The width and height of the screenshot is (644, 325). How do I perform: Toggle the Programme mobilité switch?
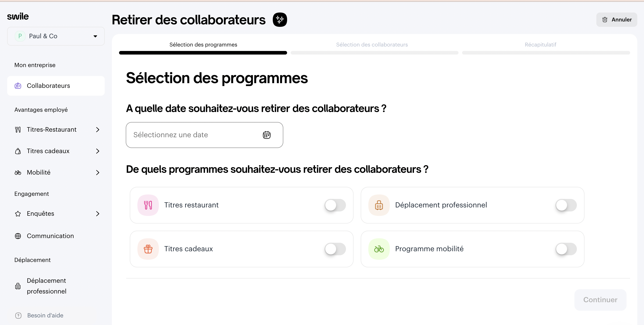(x=566, y=249)
